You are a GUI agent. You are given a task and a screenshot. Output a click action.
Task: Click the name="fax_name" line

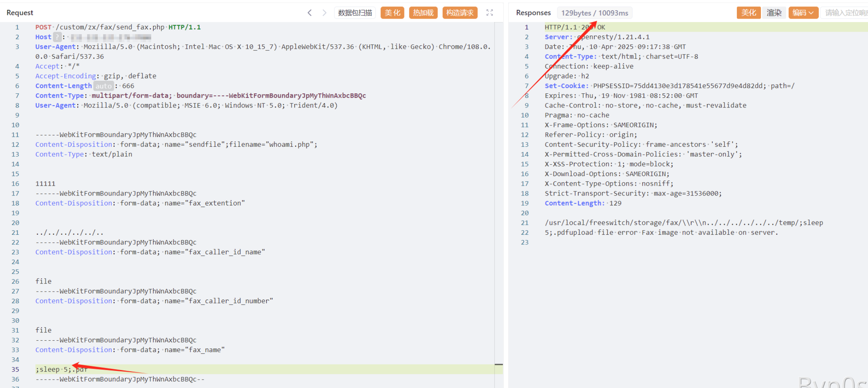tap(130, 350)
